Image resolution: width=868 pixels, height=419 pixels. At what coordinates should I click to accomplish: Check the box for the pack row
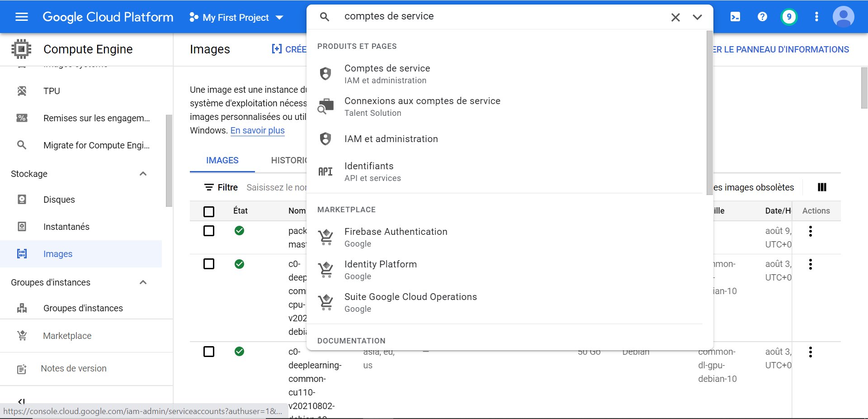click(209, 231)
